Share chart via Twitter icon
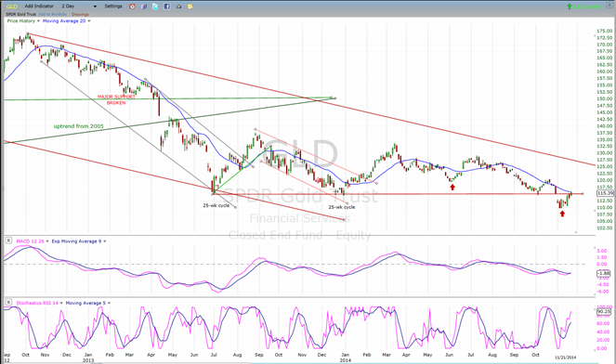This screenshot has height=364, width=616. (155, 6)
